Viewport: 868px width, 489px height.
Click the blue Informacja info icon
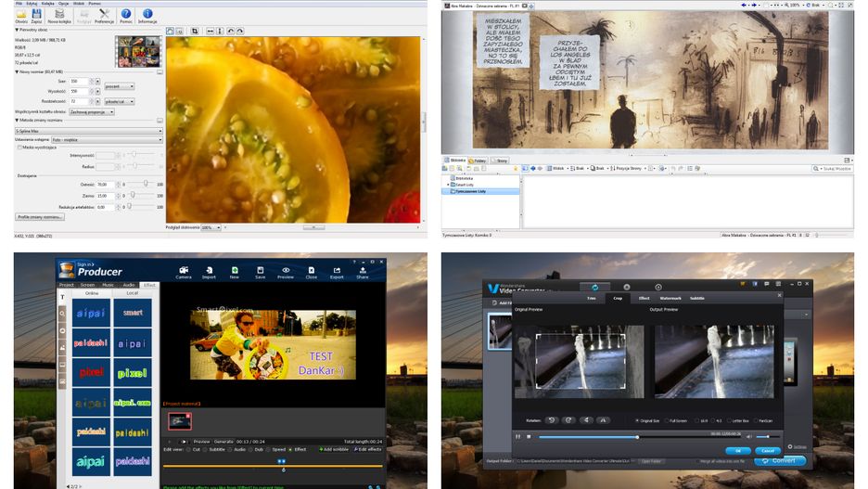click(147, 14)
